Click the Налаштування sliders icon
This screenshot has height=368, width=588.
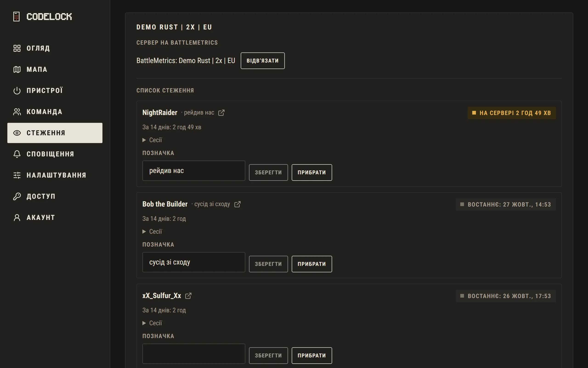17,175
